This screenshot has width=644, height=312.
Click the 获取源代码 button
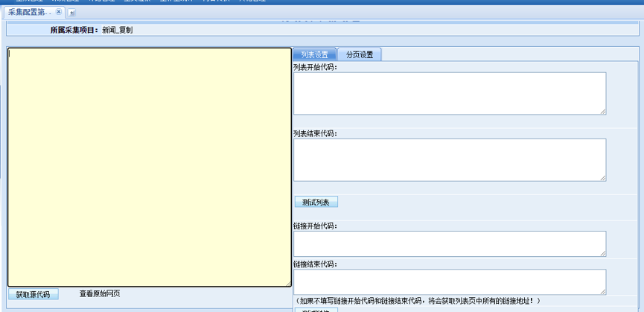33,294
